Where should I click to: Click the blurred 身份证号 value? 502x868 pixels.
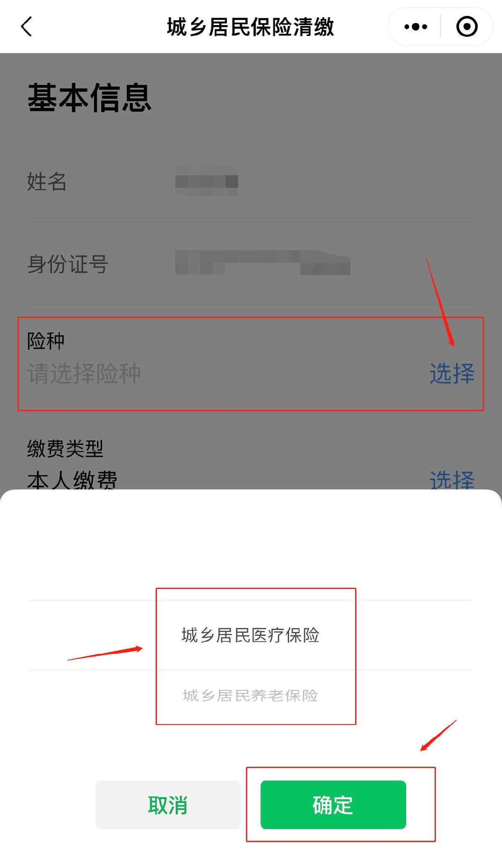[x=263, y=263]
